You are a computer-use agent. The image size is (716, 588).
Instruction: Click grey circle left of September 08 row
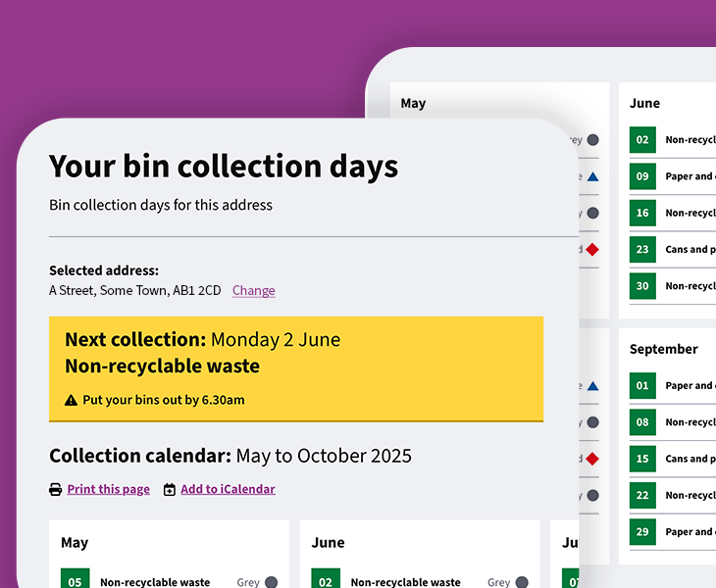(x=592, y=422)
